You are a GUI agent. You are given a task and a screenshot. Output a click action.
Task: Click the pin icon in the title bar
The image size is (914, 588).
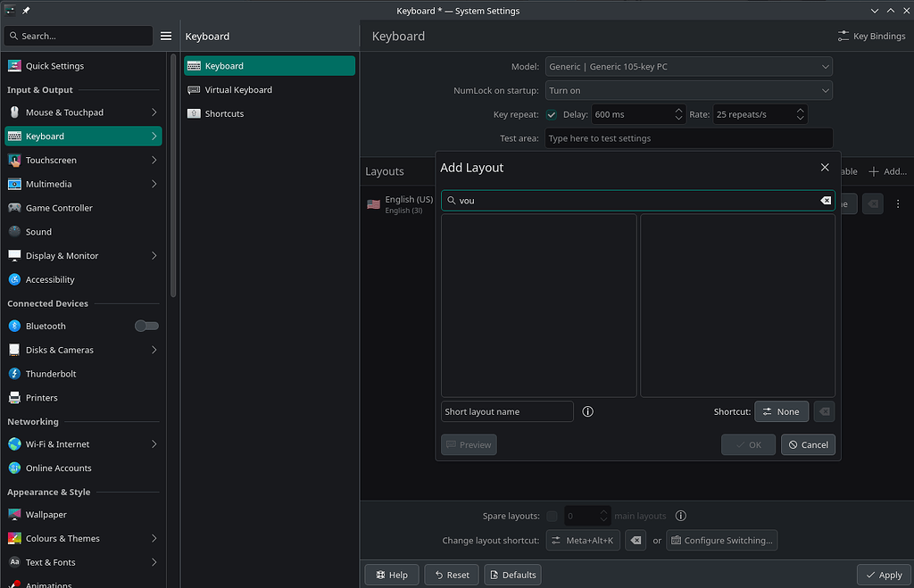pos(25,10)
